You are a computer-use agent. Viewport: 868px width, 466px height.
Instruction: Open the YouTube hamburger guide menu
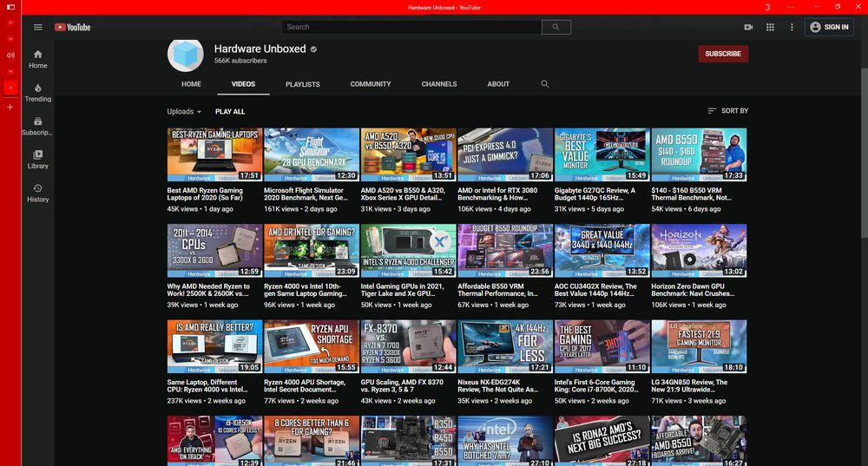(x=37, y=27)
